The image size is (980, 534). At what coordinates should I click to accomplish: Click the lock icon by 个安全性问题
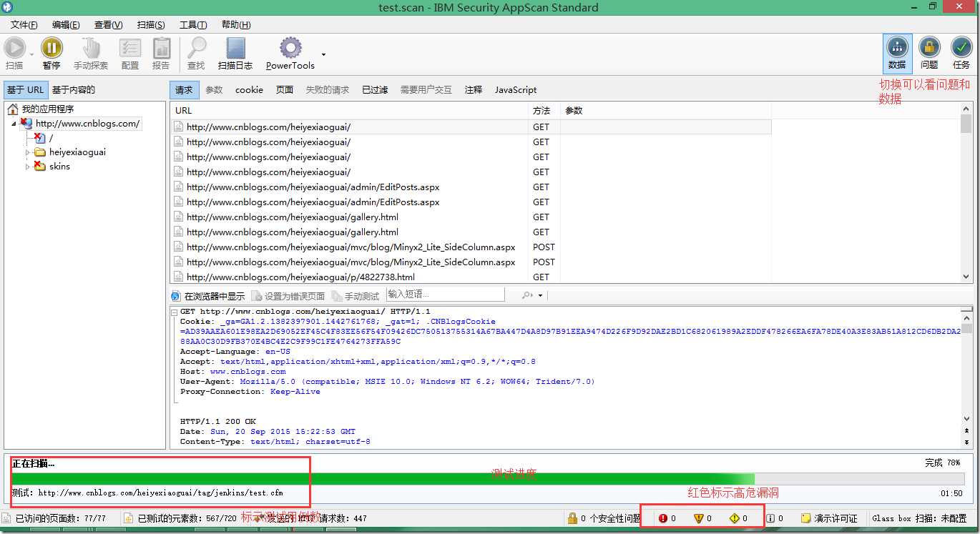click(x=572, y=518)
